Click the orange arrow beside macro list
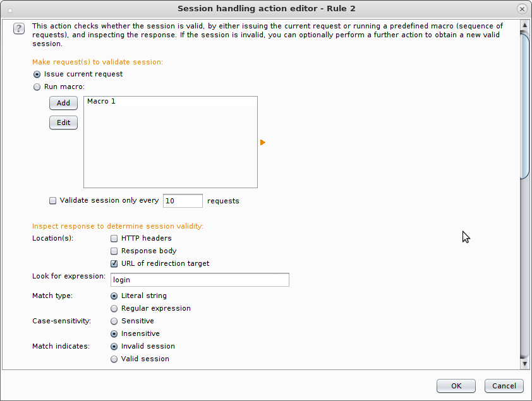Screen dimensions: 532x401 click(x=263, y=142)
